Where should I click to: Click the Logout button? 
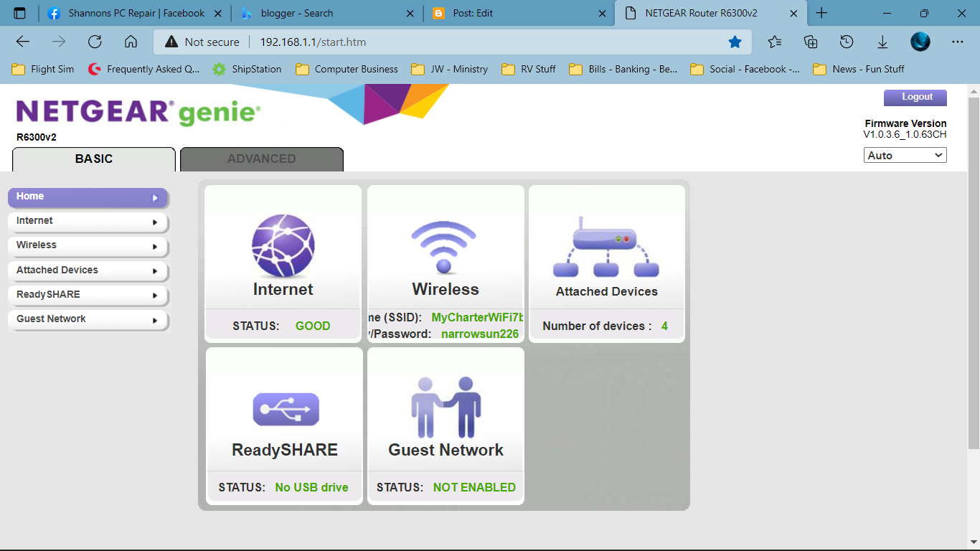[x=915, y=98]
